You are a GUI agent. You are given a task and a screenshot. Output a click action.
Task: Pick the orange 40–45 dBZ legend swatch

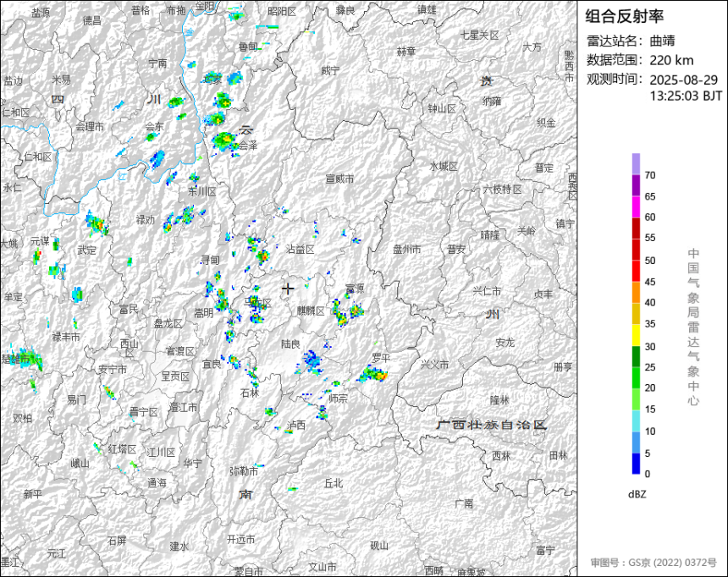tap(636, 293)
